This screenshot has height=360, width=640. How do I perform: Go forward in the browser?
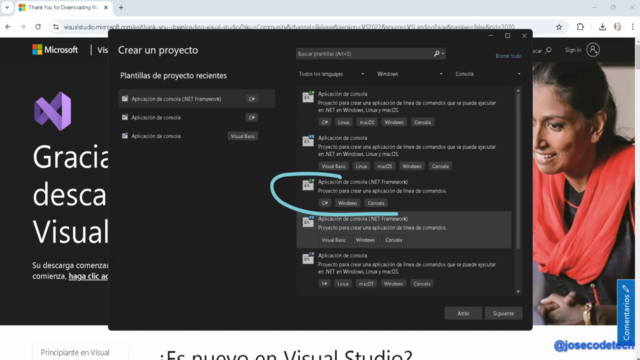[23, 27]
